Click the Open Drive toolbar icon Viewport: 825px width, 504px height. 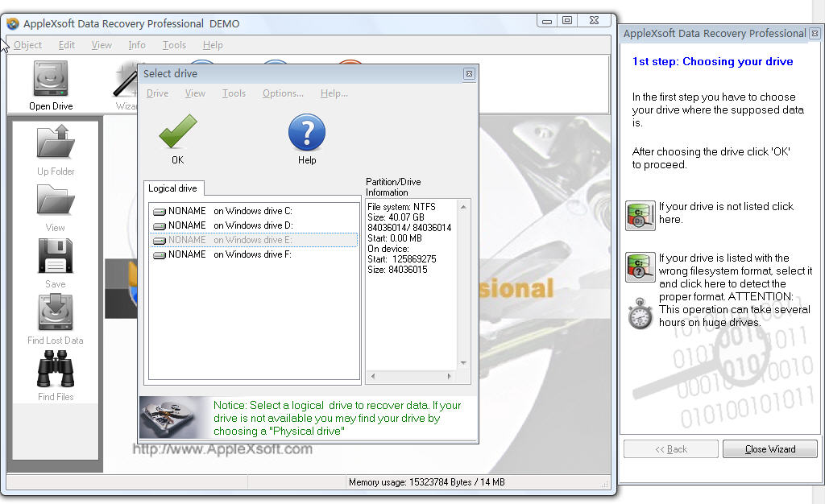(51, 79)
